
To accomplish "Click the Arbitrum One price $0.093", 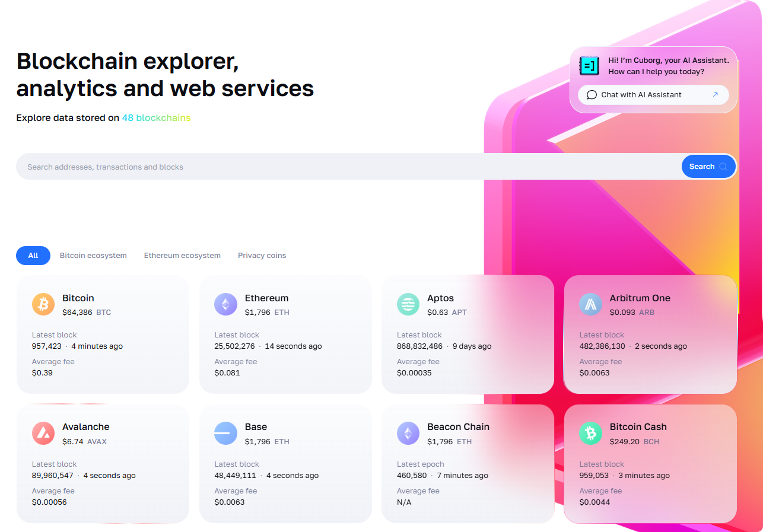I will pyautogui.click(x=622, y=313).
